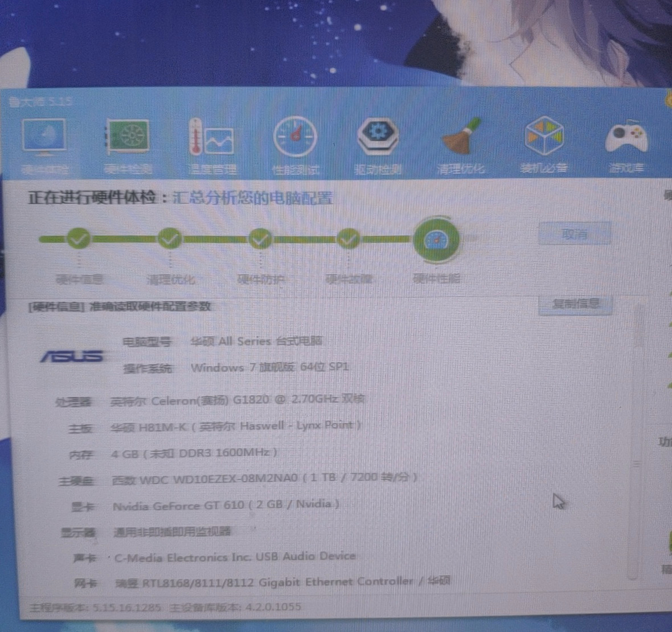Viewport: 672px width, 632px height.
Task: Open the 驱动检测 driver detection tab
Action: point(378,147)
